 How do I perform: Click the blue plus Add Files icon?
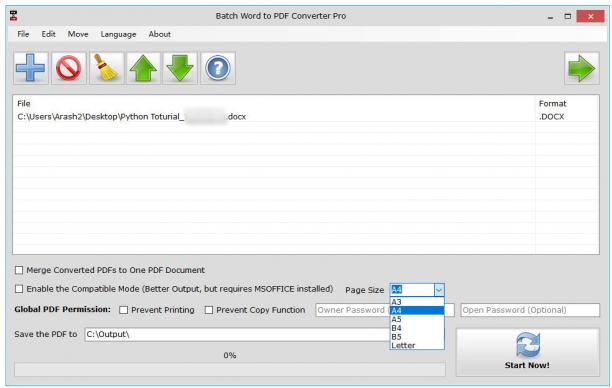[x=31, y=68]
